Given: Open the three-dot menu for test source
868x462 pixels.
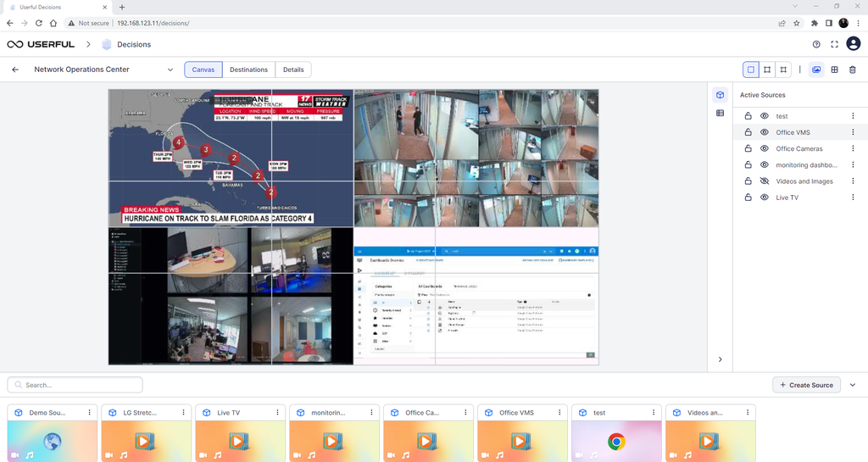Looking at the screenshot, I should tap(853, 116).
